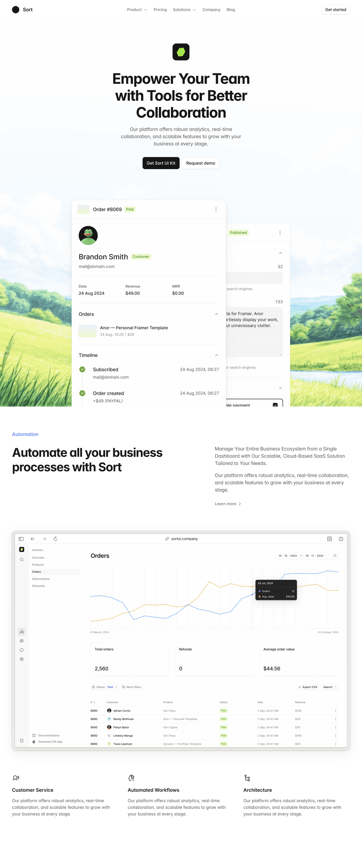The image size is (362, 868).
Task: Click the end date 19 / 11 / 2024
Action: pos(314,556)
